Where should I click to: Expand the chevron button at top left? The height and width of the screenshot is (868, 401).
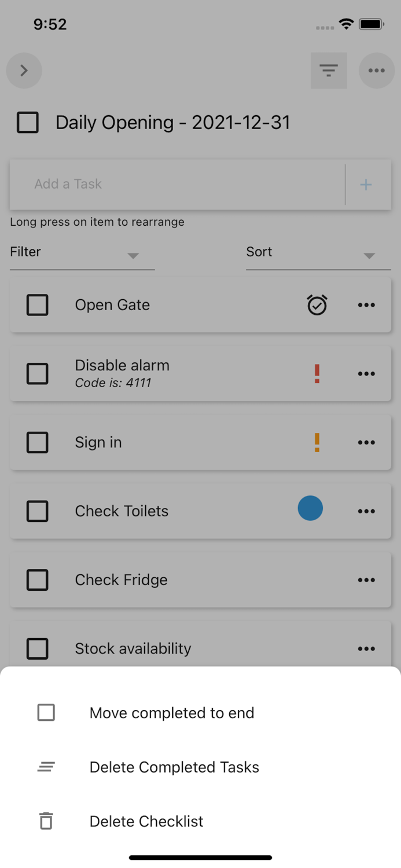coord(24,70)
